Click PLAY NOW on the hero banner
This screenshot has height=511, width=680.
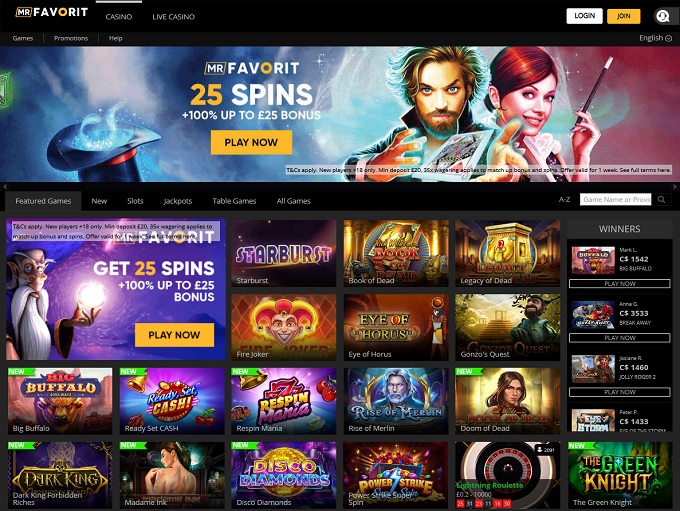pyautogui.click(x=251, y=142)
